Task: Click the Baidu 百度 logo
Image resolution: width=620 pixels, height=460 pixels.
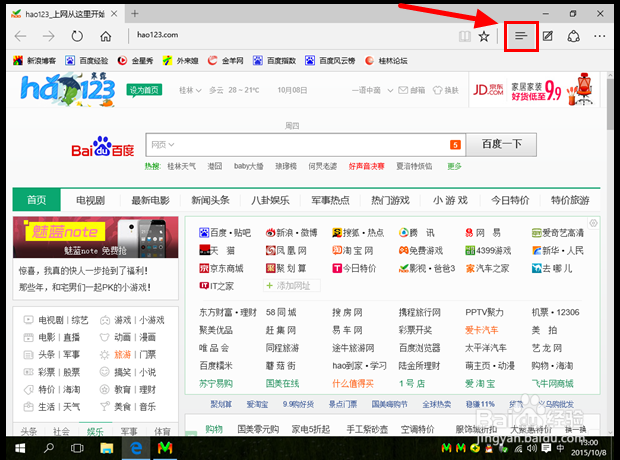Action: point(102,146)
